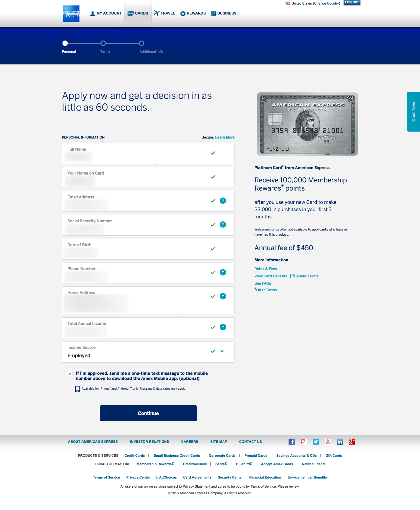Open help icon for Social Security Number
The image size is (420, 510).
click(223, 224)
